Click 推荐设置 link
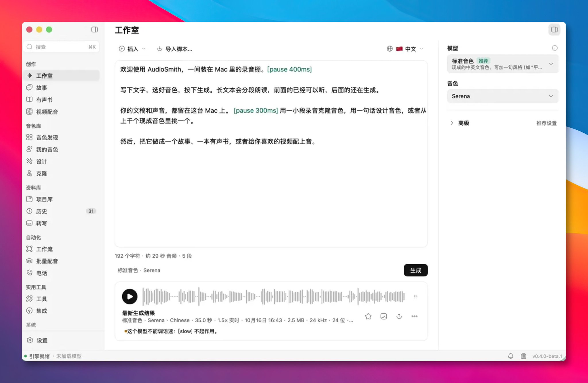This screenshot has width=588, height=383. 546,123
